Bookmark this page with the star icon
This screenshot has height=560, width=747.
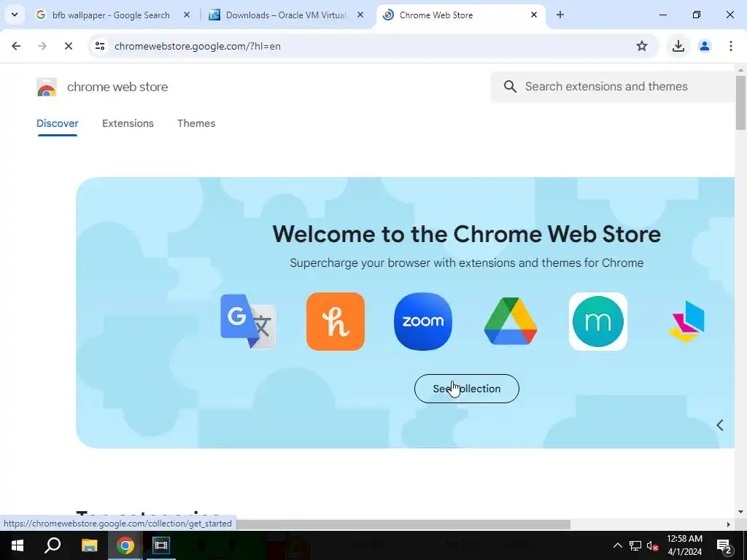[x=642, y=46]
